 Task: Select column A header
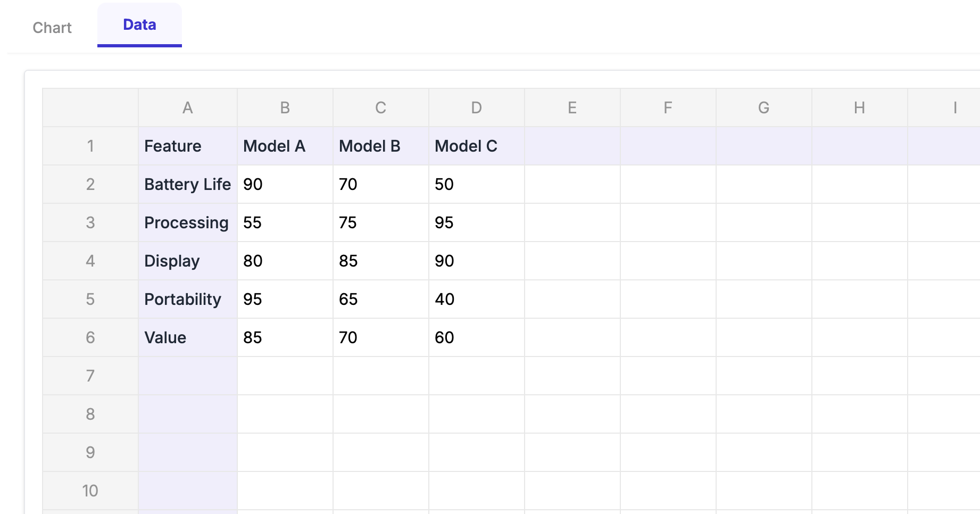point(187,108)
